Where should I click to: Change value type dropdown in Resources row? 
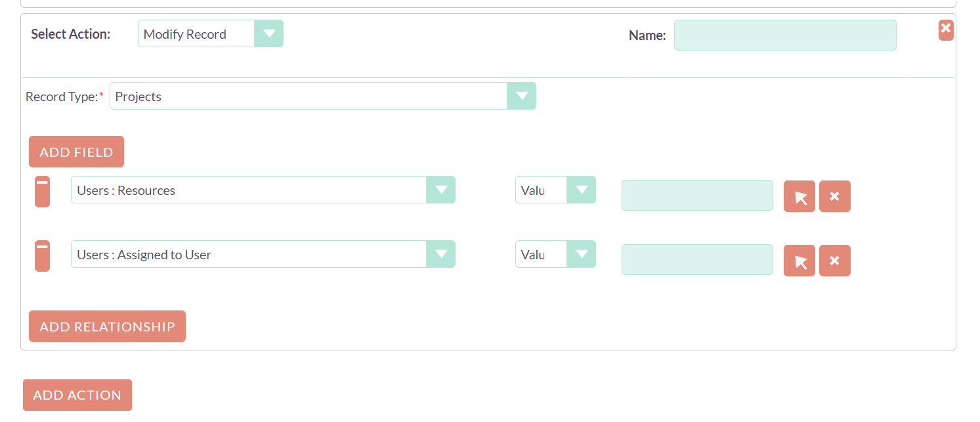click(x=555, y=190)
